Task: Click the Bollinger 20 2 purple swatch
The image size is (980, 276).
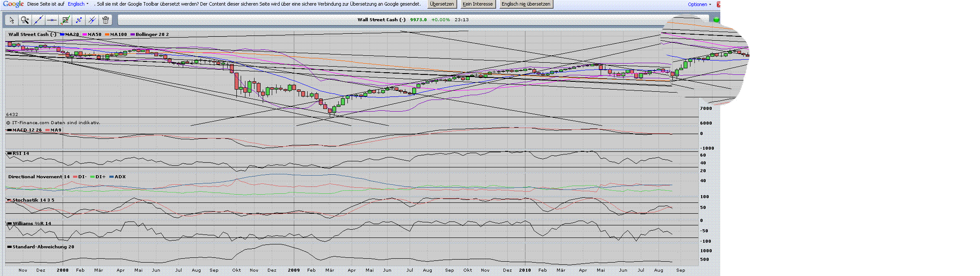Action: coord(133,35)
